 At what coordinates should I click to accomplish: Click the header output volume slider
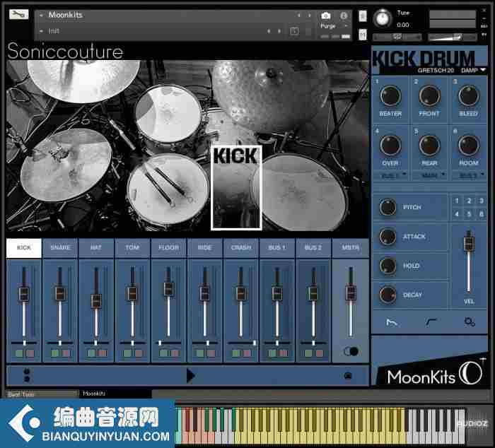[452, 37]
